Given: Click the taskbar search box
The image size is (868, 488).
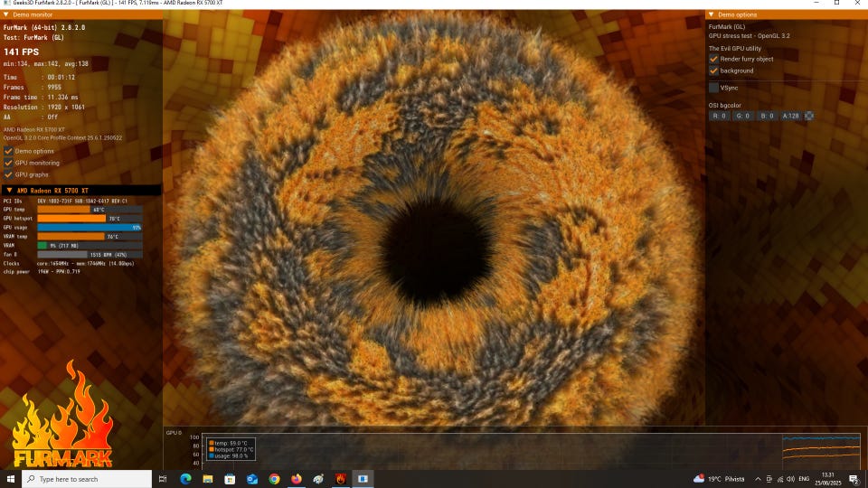Looking at the screenshot, I should point(87,479).
